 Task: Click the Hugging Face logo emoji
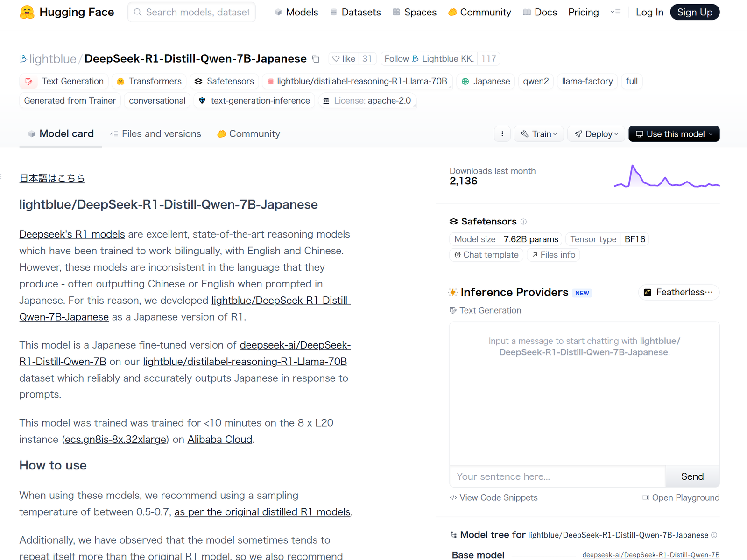[27, 12]
